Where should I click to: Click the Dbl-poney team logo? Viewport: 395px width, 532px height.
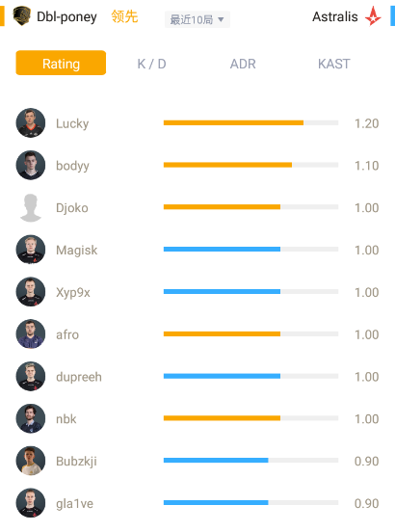tap(22, 15)
